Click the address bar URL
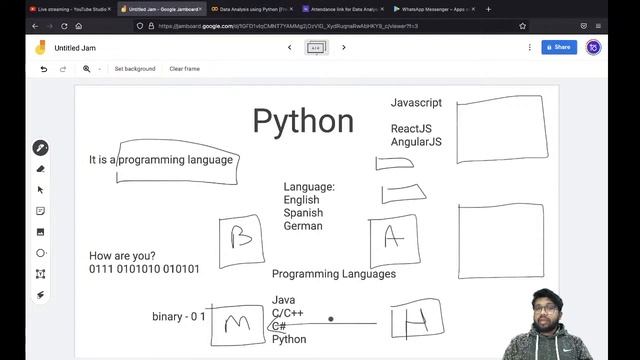This screenshot has height=360, width=640. pos(288,26)
